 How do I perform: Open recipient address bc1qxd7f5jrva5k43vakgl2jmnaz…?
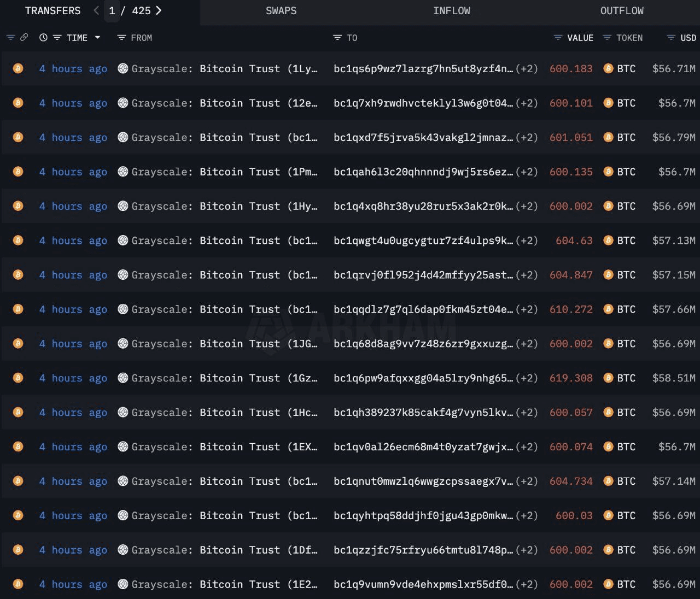424,138
